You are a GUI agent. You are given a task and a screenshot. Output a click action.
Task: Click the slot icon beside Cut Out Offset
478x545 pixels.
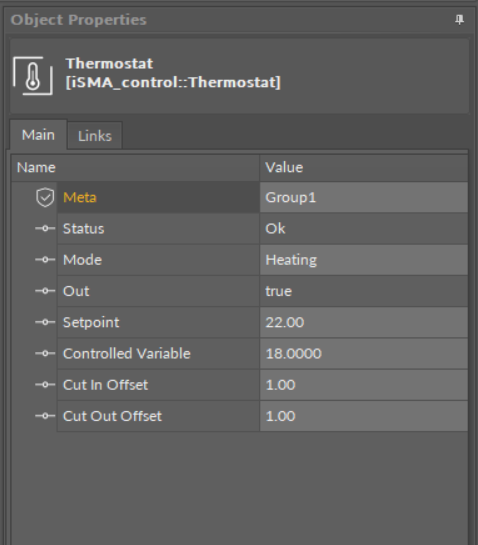[45, 416]
